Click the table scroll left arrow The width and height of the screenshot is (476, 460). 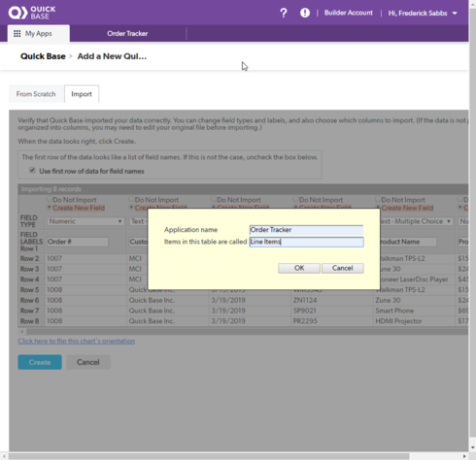click(22, 332)
